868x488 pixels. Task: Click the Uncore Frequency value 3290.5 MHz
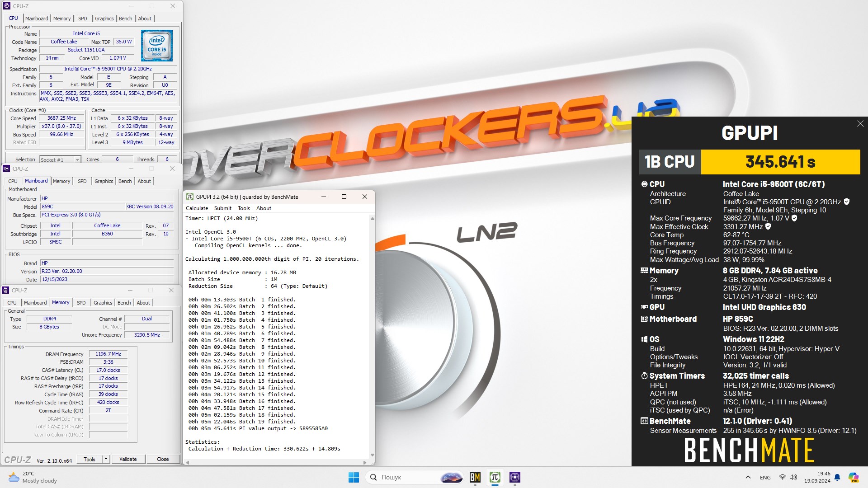[147, 335]
